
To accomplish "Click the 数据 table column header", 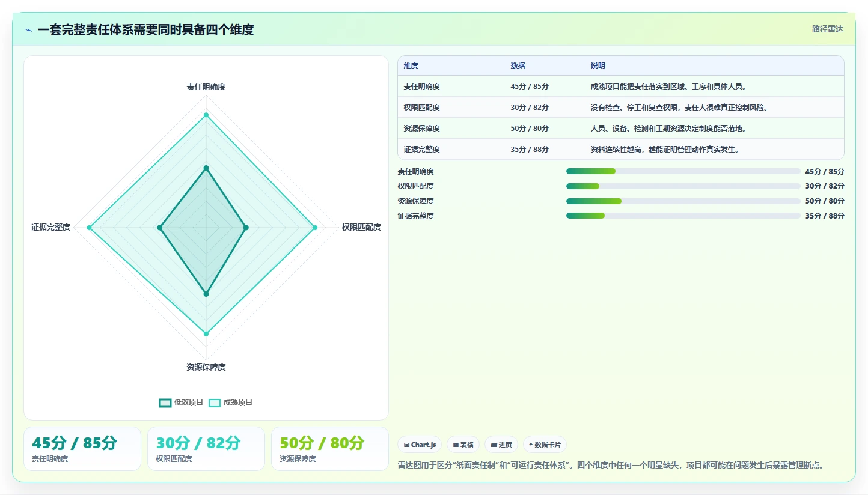I will pyautogui.click(x=518, y=65).
